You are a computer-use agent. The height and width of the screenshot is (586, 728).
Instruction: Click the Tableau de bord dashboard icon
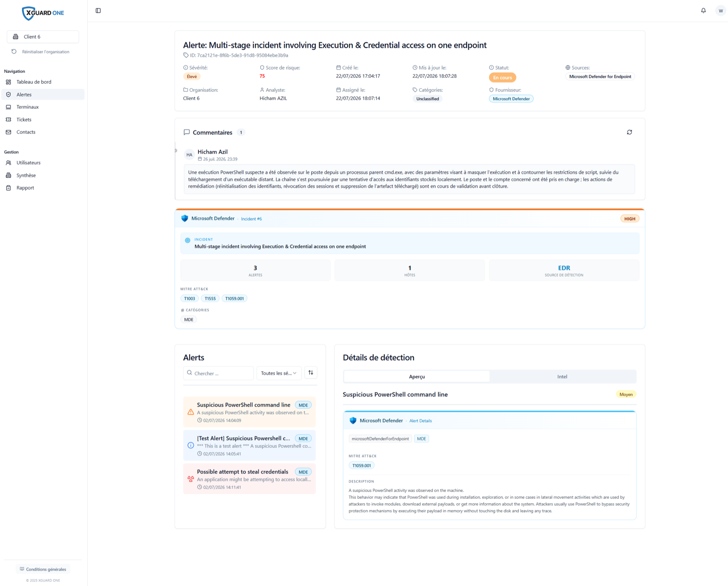coord(9,82)
